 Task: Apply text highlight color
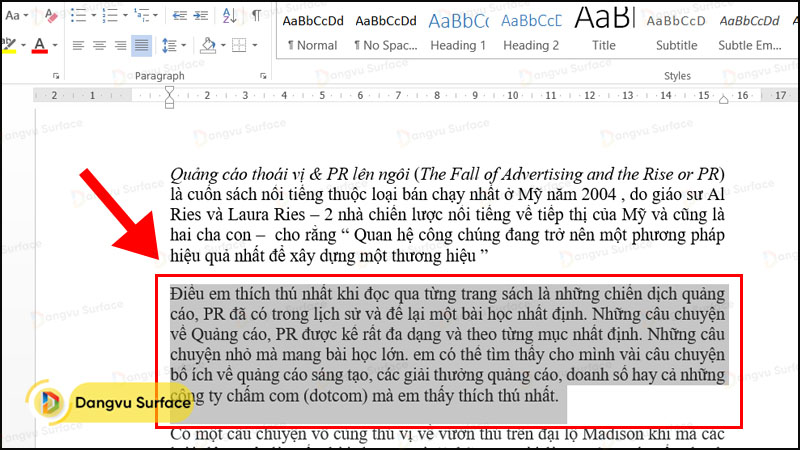[9, 45]
